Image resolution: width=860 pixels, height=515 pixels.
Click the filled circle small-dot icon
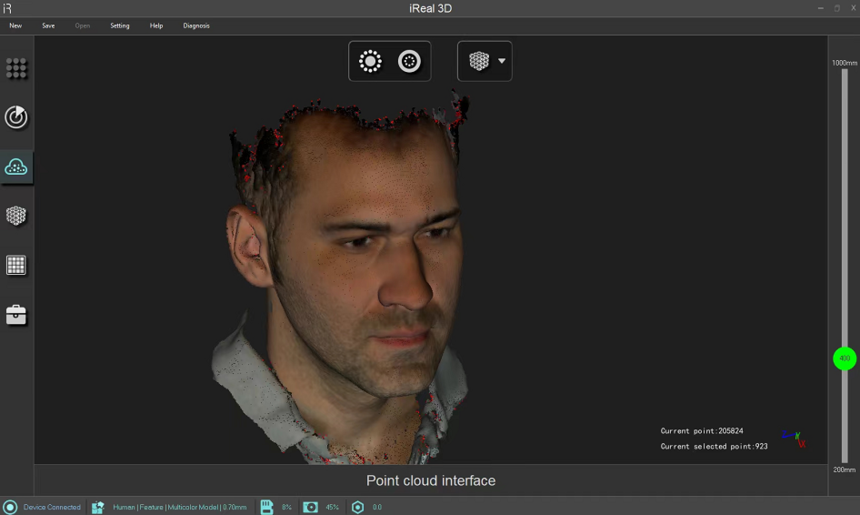tap(409, 61)
